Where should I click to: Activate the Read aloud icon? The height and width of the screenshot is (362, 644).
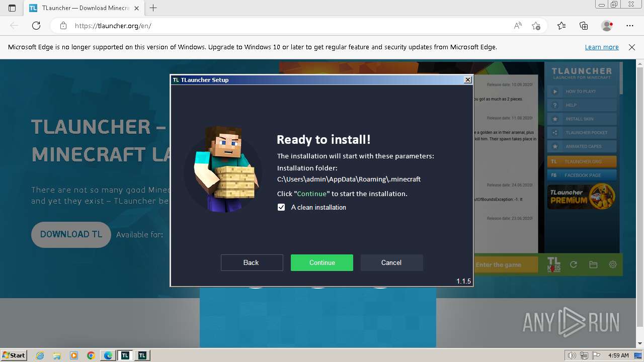click(518, 26)
